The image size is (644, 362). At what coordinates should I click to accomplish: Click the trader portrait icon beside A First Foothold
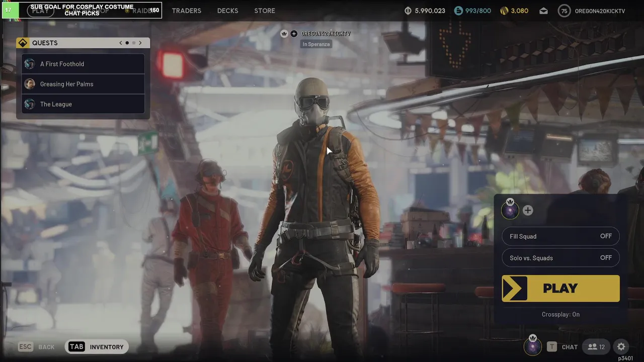click(30, 64)
